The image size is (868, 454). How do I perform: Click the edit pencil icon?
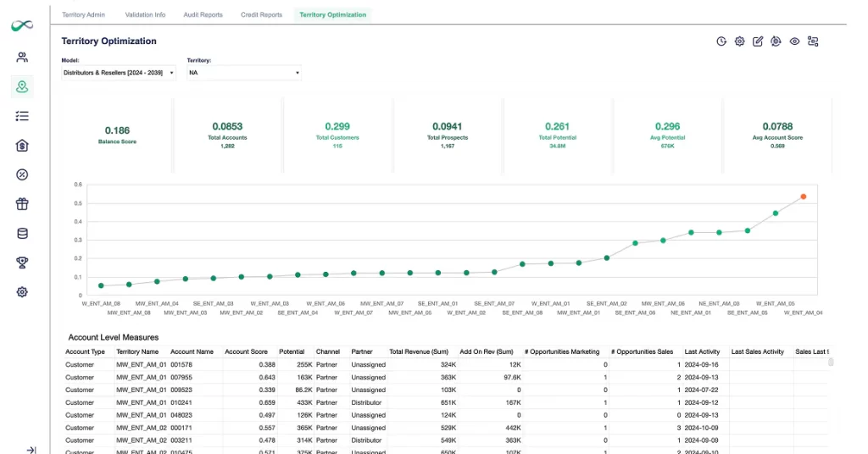(x=758, y=42)
